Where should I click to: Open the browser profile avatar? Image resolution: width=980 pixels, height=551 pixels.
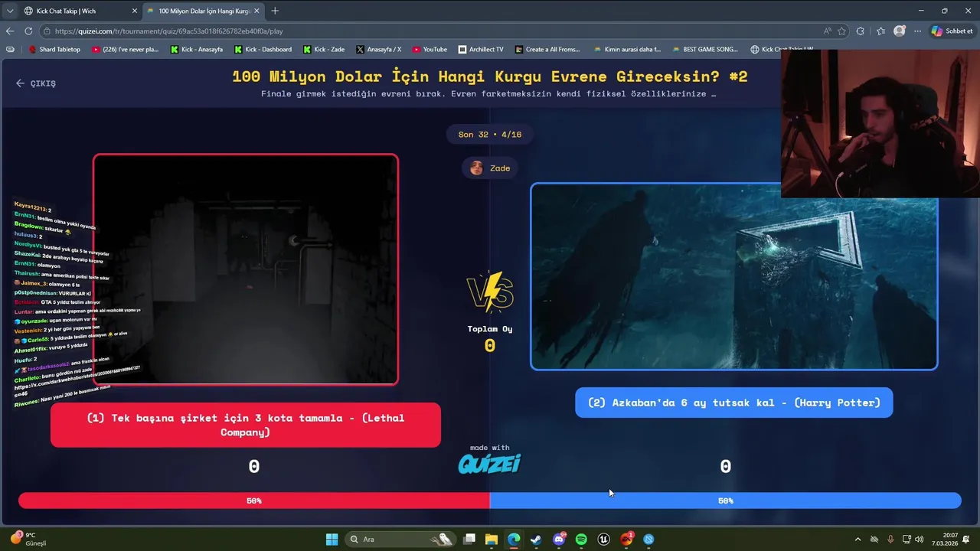[x=900, y=31]
